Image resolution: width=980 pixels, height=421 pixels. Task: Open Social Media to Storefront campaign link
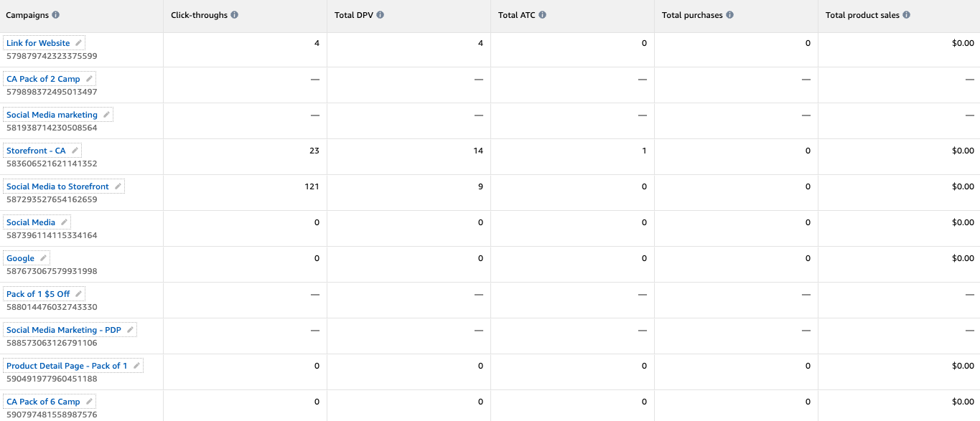coord(57,186)
